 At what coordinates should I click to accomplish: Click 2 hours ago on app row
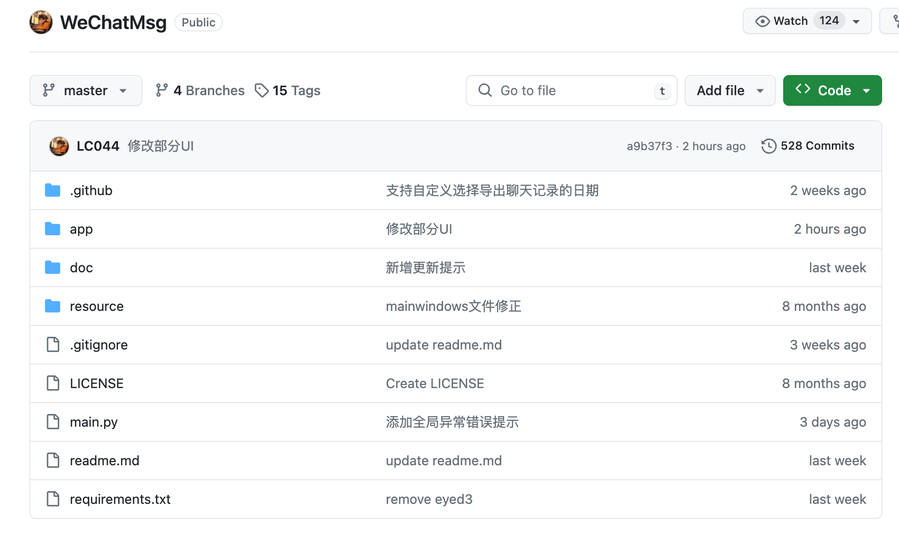[x=830, y=229]
